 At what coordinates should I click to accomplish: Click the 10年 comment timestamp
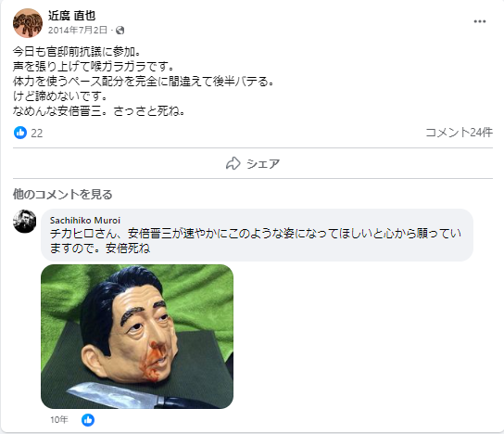tap(59, 420)
